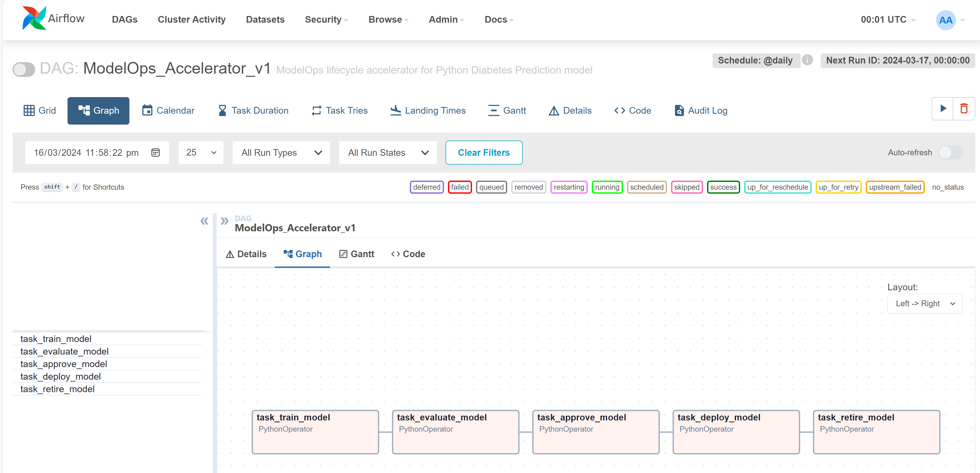This screenshot has width=980, height=473.
Task: Click the deferred status legend badge
Action: (x=426, y=187)
